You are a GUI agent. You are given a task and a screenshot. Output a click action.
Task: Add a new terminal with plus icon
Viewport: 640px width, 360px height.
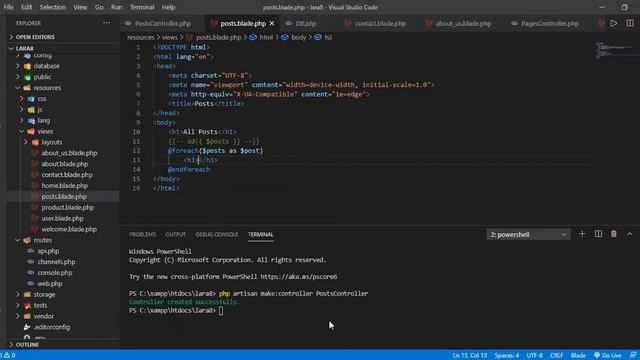click(582, 234)
